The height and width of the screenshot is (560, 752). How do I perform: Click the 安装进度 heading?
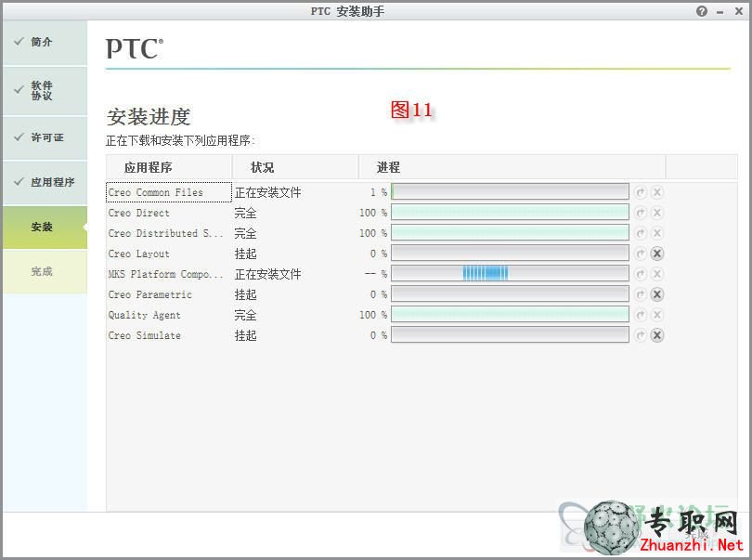[x=149, y=117]
